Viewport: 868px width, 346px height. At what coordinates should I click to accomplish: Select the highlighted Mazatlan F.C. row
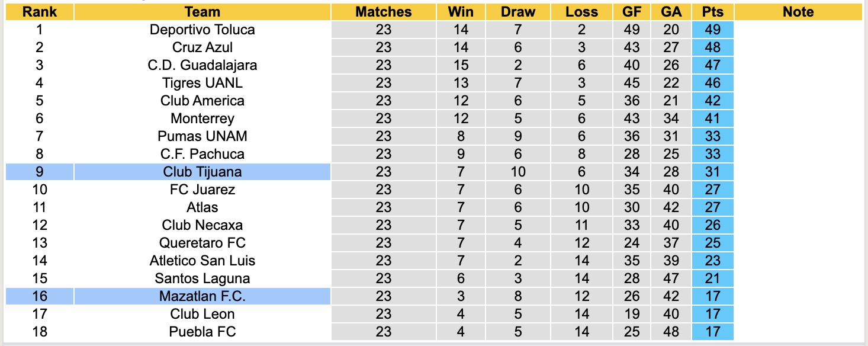(x=202, y=296)
